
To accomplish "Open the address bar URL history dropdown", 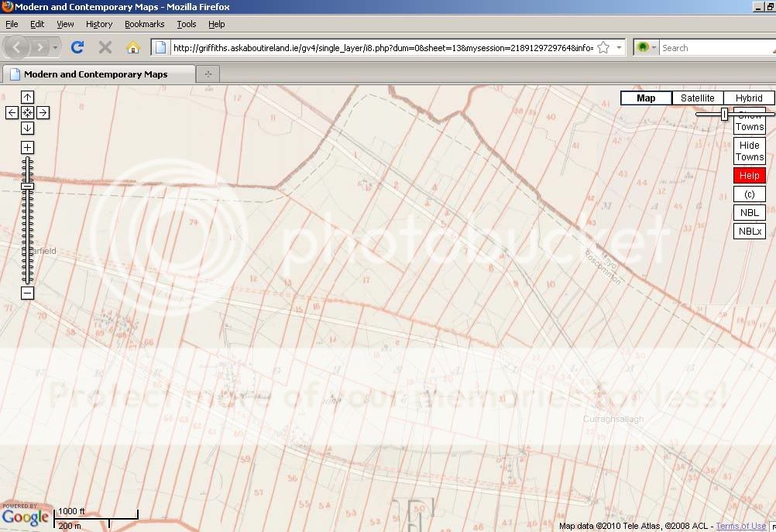I will pyautogui.click(x=619, y=48).
